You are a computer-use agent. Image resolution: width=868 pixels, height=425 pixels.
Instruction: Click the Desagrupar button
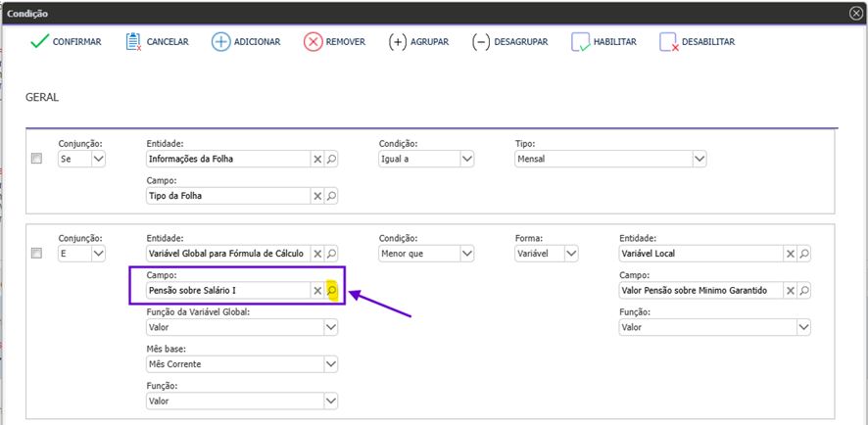509,42
